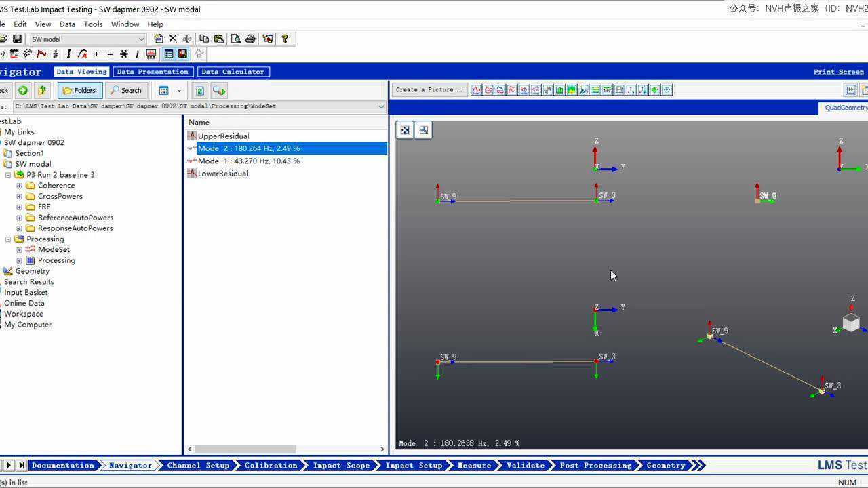Open the Tools menu

click(93, 24)
